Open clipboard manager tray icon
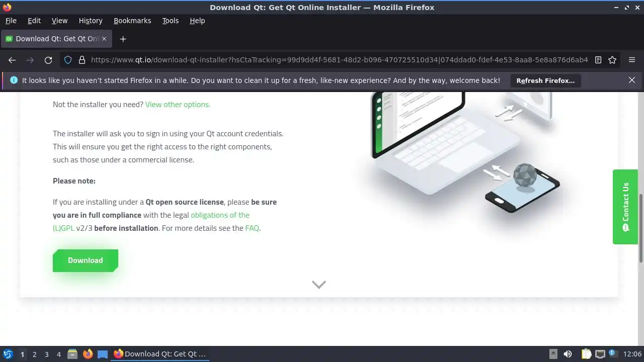 coord(586,354)
